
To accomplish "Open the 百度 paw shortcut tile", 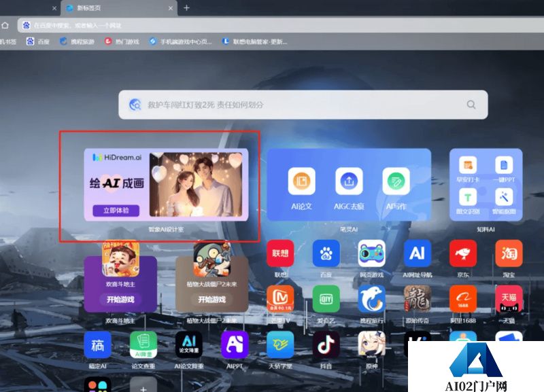I will 326,253.
